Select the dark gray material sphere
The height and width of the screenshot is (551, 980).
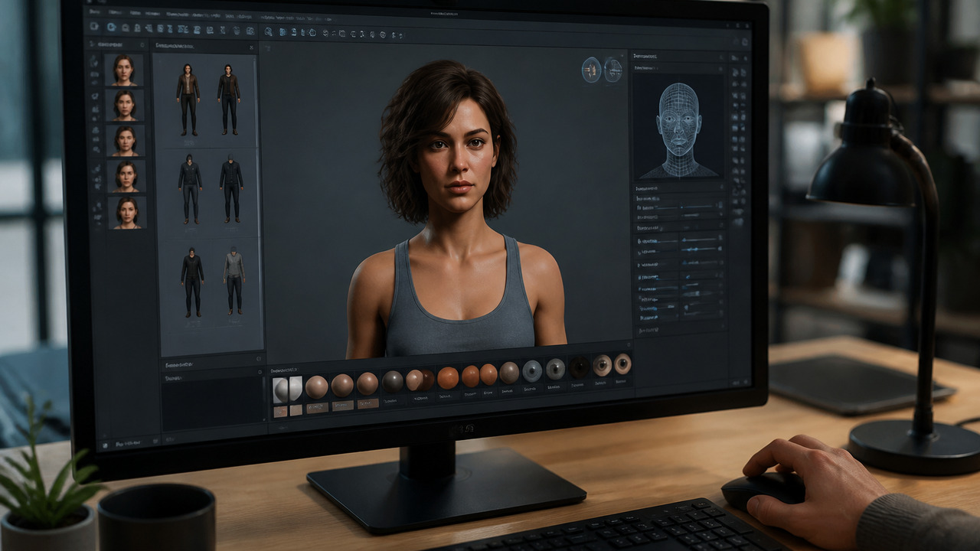(x=393, y=380)
